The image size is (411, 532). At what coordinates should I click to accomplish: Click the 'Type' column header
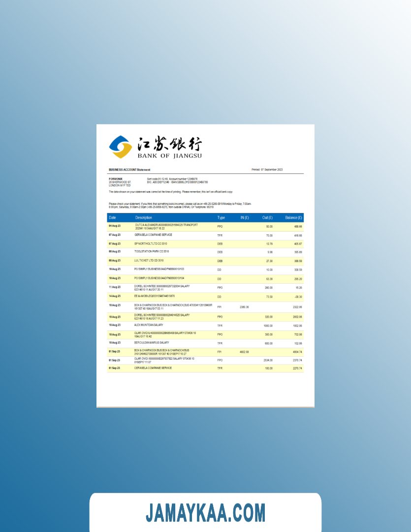221,218
